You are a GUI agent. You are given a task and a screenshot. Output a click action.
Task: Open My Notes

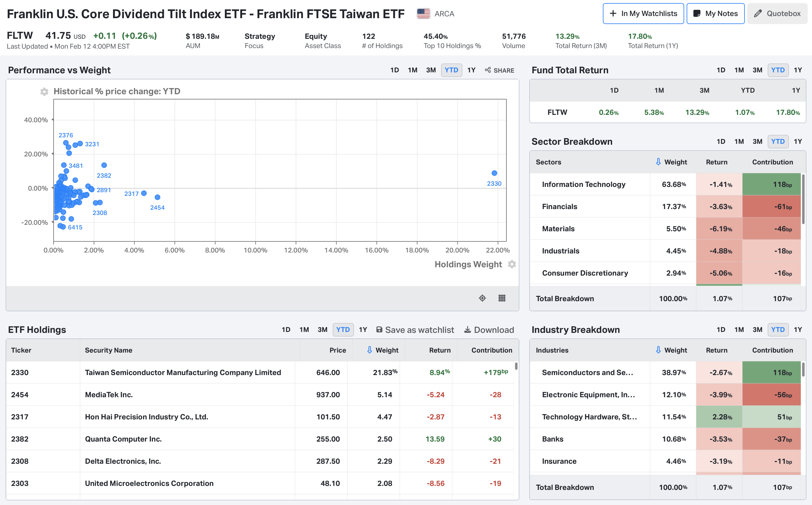pyautogui.click(x=716, y=14)
